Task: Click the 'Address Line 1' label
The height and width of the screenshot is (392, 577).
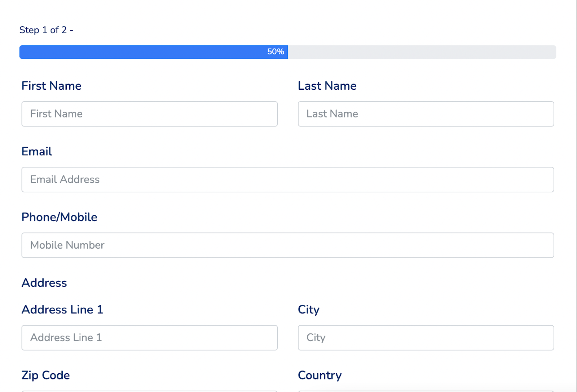Action: coord(63,309)
